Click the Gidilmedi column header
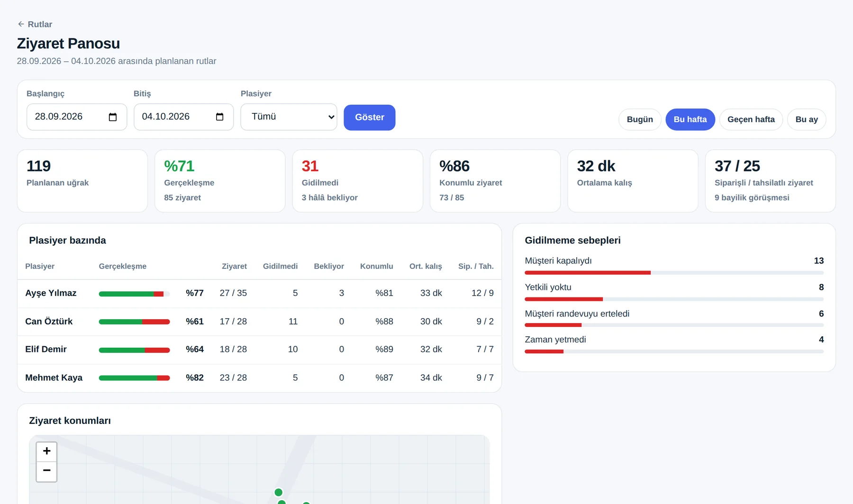The image size is (853, 504). pyautogui.click(x=281, y=266)
